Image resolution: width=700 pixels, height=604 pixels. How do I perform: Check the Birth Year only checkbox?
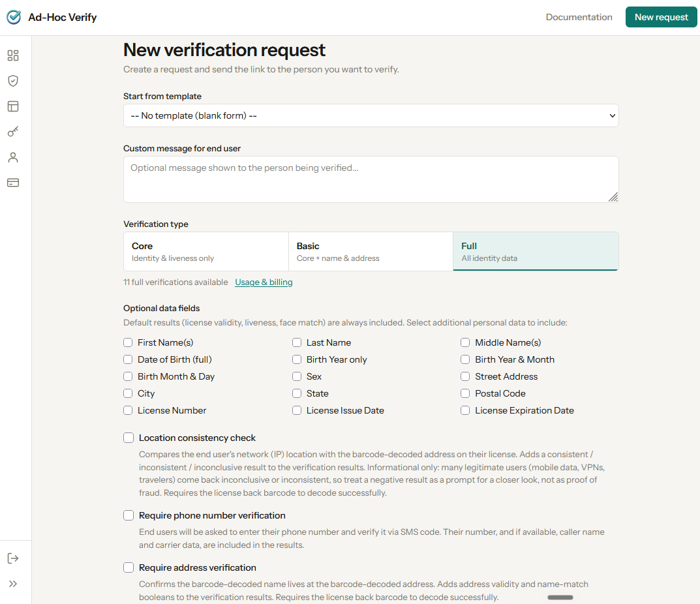point(297,359)
